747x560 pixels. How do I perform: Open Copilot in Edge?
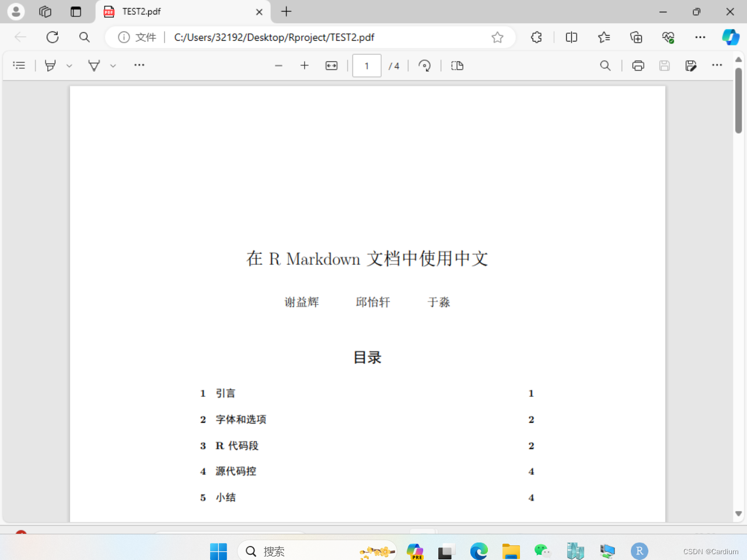(730, 37)
